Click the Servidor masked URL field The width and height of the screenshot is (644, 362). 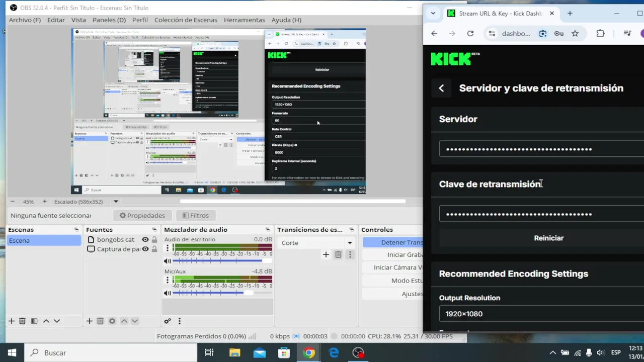tap(542, 149)
